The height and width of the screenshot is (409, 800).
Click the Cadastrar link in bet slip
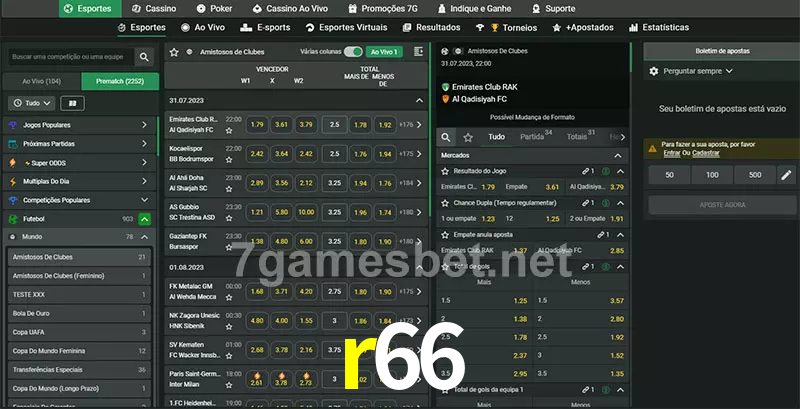[x=705, y=153]
